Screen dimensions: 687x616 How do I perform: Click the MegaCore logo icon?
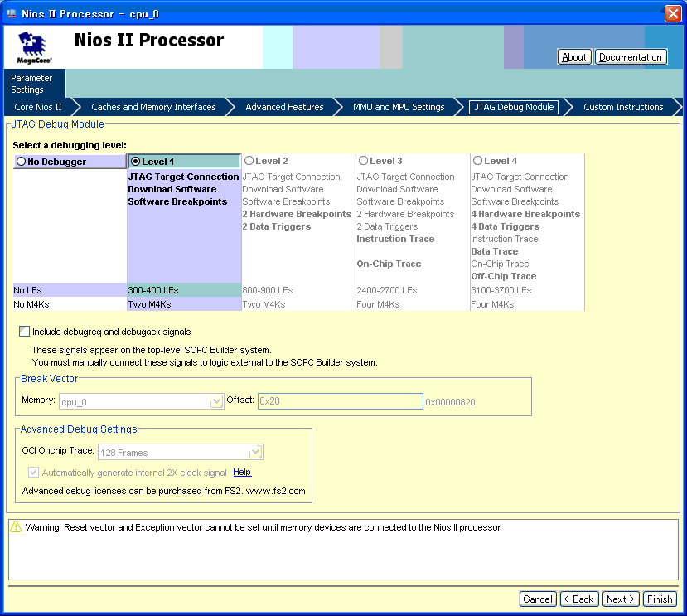click(x=33, y=47)
